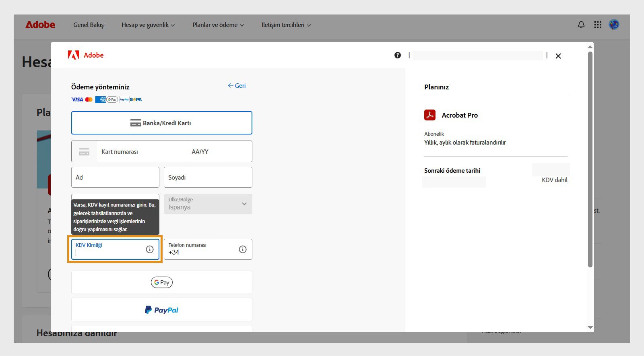Screen dimensions: 644x356
Task: Close the payment dialog
Action: point(558,56)
